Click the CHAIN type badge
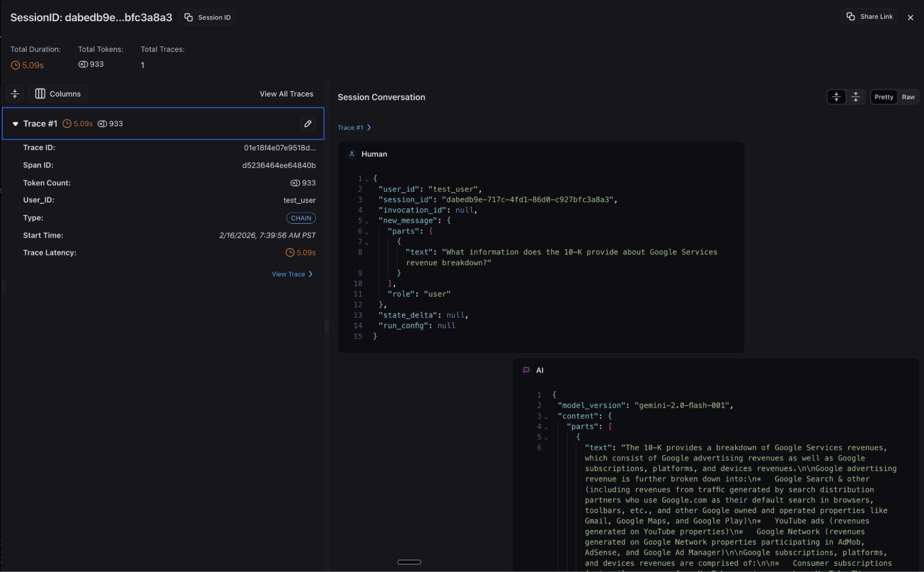 (301, 218)
